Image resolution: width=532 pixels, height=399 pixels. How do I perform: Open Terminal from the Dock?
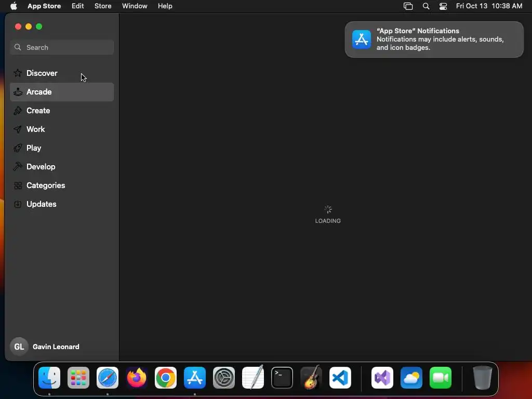[282, 378]
